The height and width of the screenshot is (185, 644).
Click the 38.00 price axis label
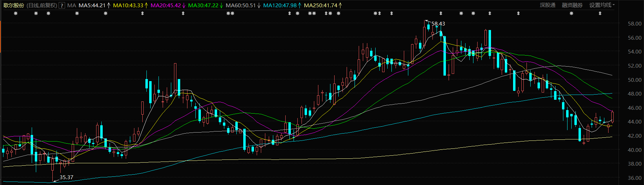point(635,164)
